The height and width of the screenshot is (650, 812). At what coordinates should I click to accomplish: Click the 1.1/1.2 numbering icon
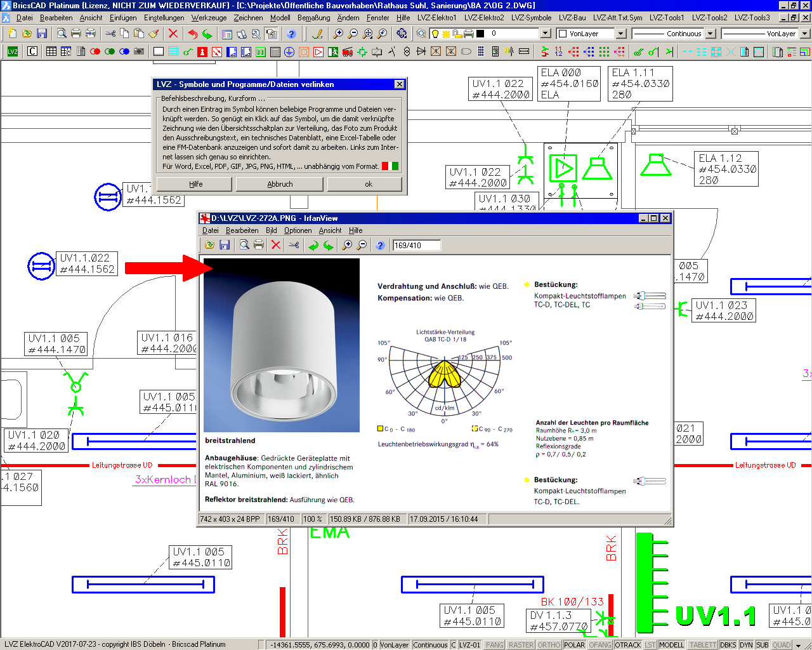(559, 51)
